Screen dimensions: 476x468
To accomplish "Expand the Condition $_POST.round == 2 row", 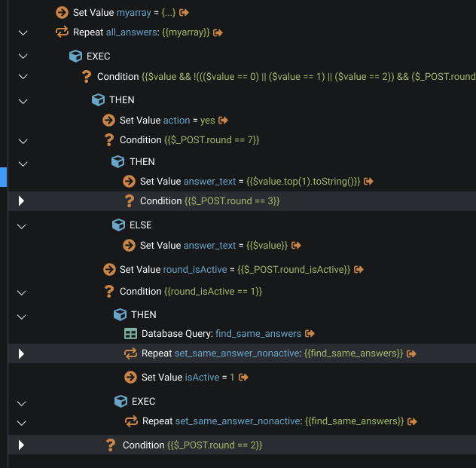I will coord(22,445).
